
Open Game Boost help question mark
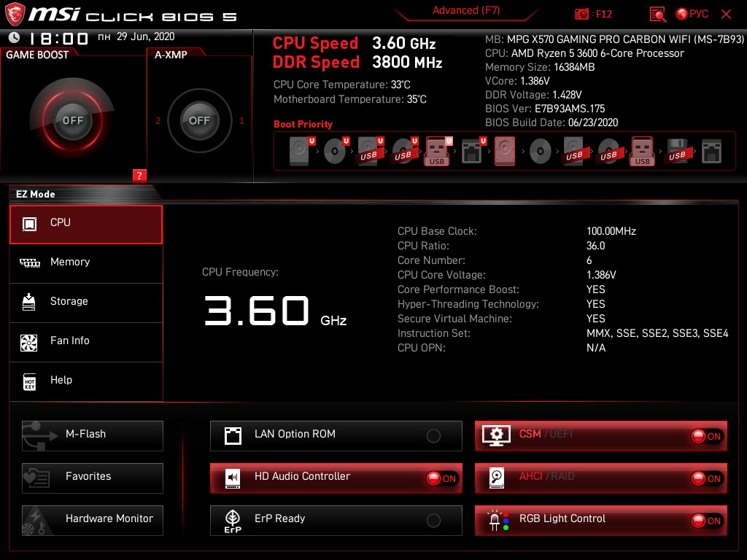click(x=139, y=175)
